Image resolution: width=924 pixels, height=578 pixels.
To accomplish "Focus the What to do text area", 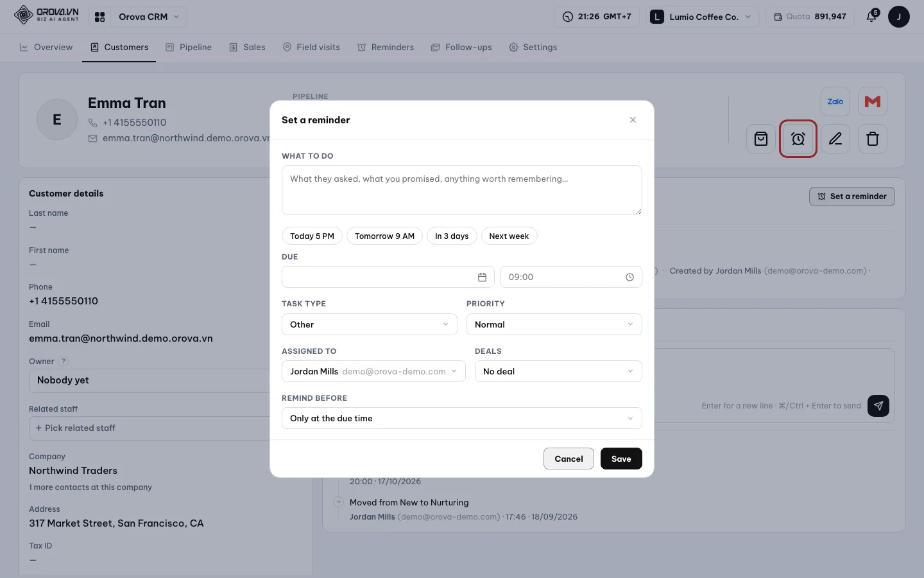I will 462,190.
